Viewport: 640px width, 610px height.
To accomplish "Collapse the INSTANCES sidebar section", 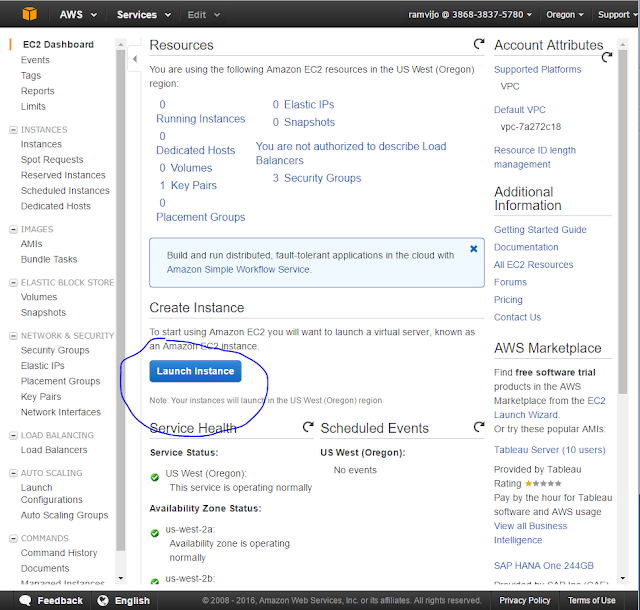I will point(13,129).
